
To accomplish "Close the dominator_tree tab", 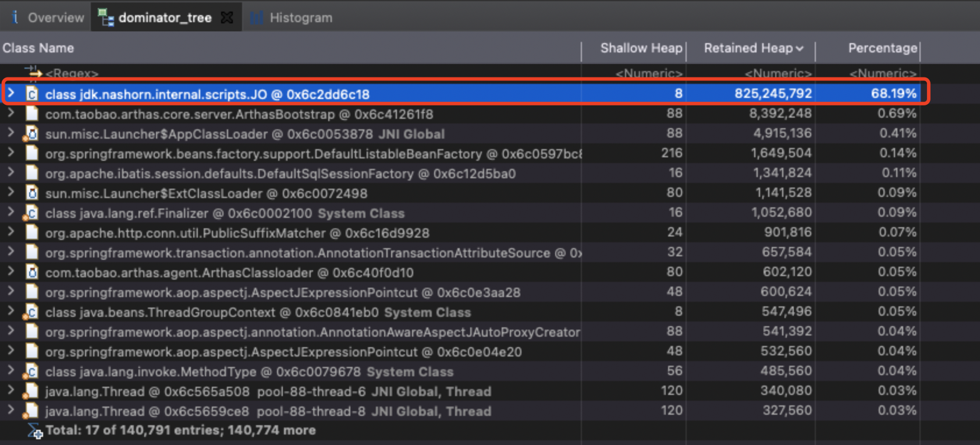I will click(227, 17).
